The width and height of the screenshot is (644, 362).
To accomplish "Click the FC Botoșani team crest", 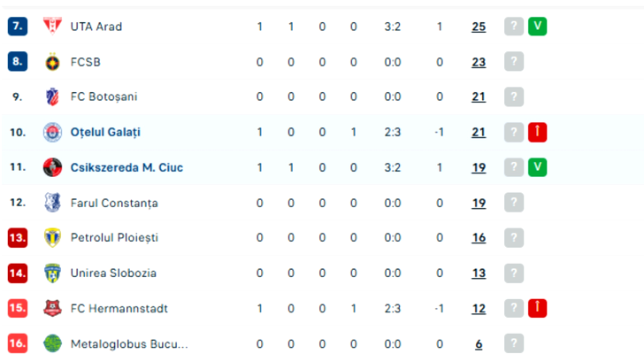I will 53,96.
